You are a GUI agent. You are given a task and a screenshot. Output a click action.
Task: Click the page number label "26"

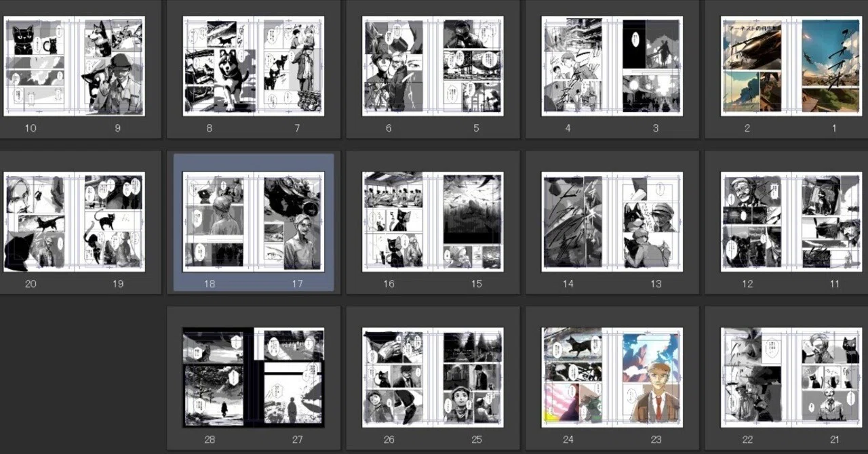click(389, 440)
